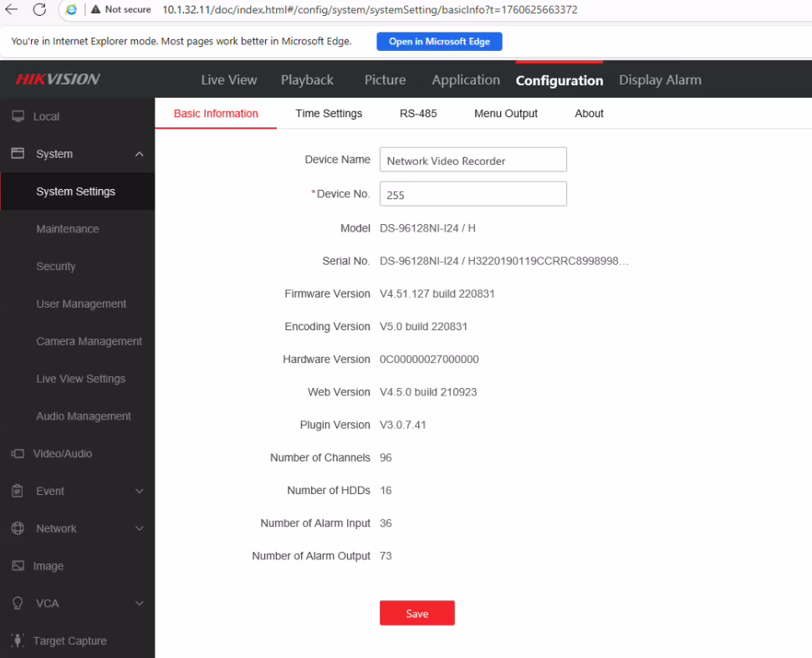
Task: Expand the Network section chevron
Action: [140, 528]
